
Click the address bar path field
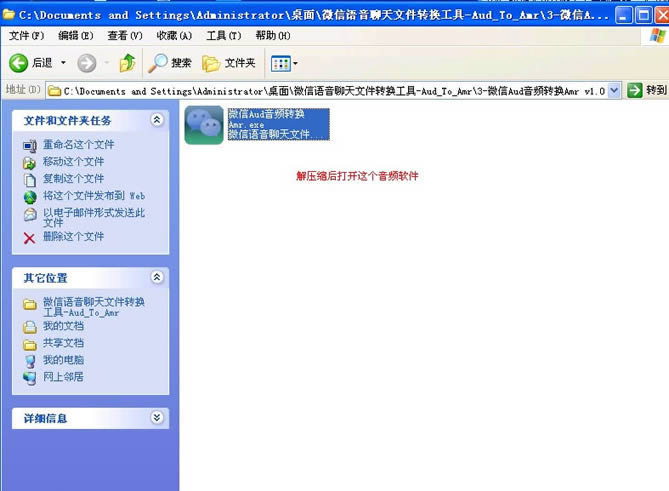[330, 90]
